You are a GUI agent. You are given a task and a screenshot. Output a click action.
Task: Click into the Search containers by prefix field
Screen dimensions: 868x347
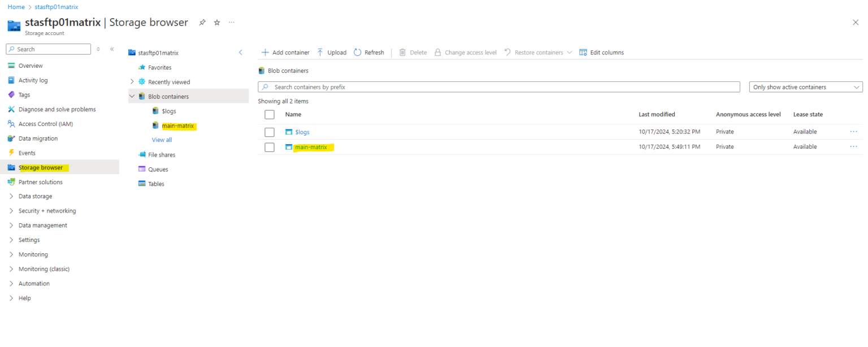497,86
